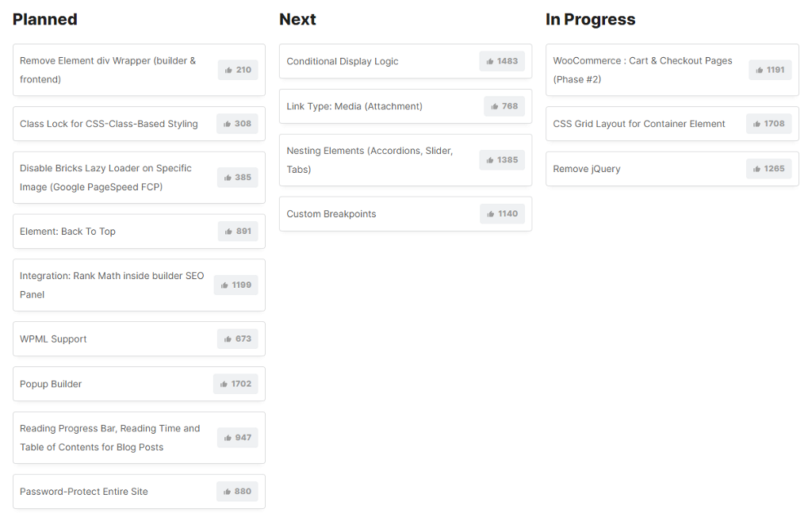This screenshot has height=517, width=812.
Task: Upvote the Popup Builder feature
Action: click(x=235, y=384)
